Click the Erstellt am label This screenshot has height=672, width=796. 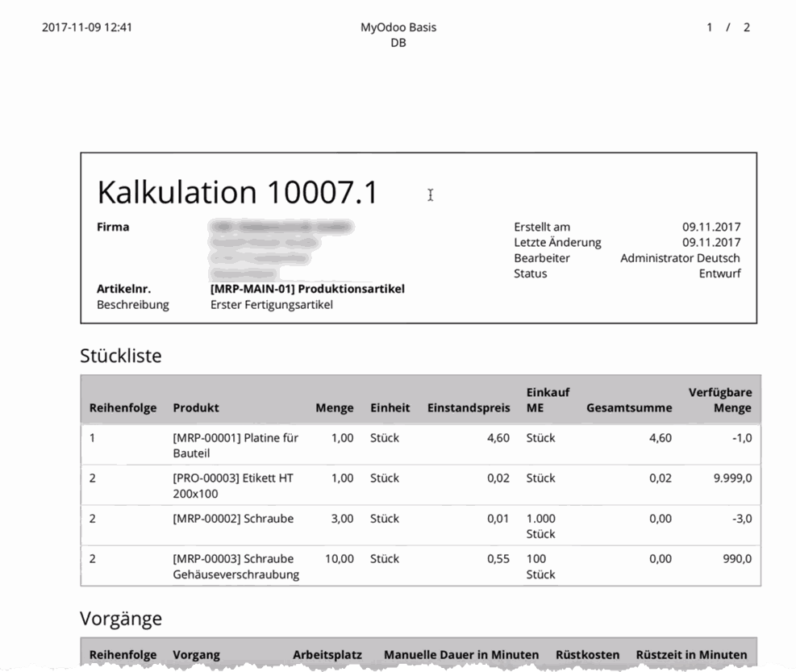pyautogui.click(x=542, y=227)
